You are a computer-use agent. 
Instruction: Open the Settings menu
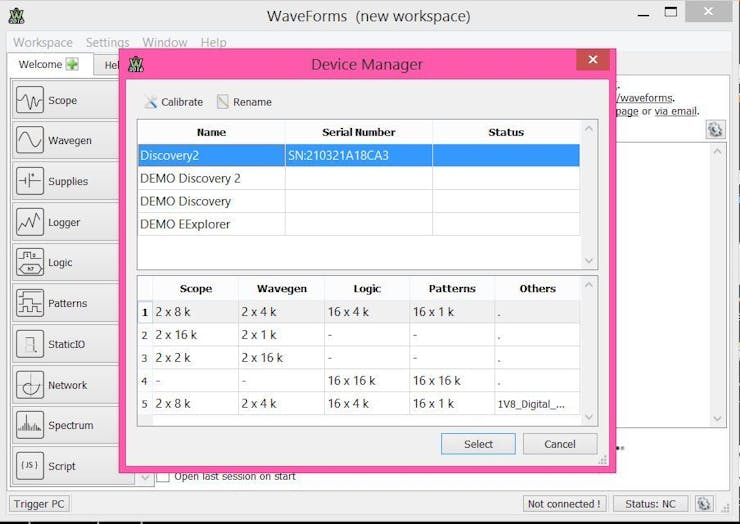click(108, 42)
